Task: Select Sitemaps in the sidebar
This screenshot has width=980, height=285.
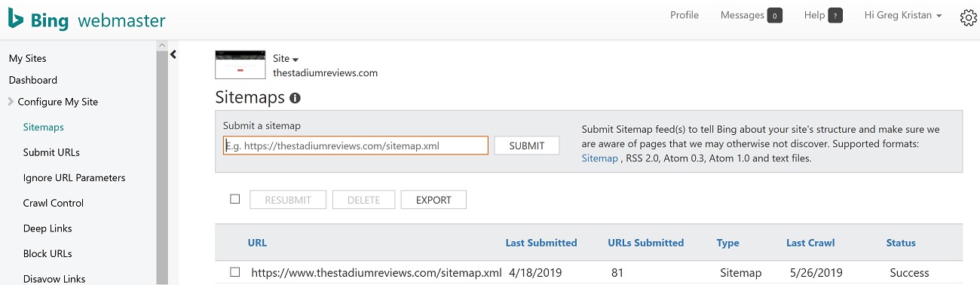Action: pos(43,127)
